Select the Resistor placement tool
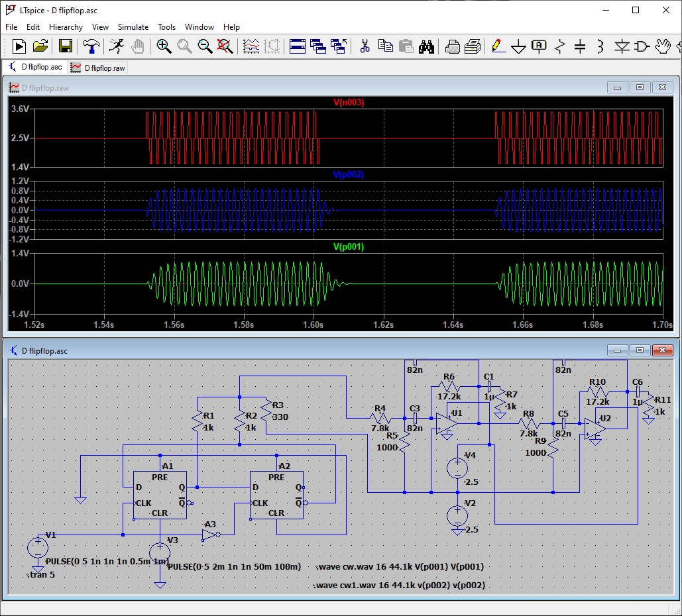The image size is (682, 616). click(x=560, y=46)
